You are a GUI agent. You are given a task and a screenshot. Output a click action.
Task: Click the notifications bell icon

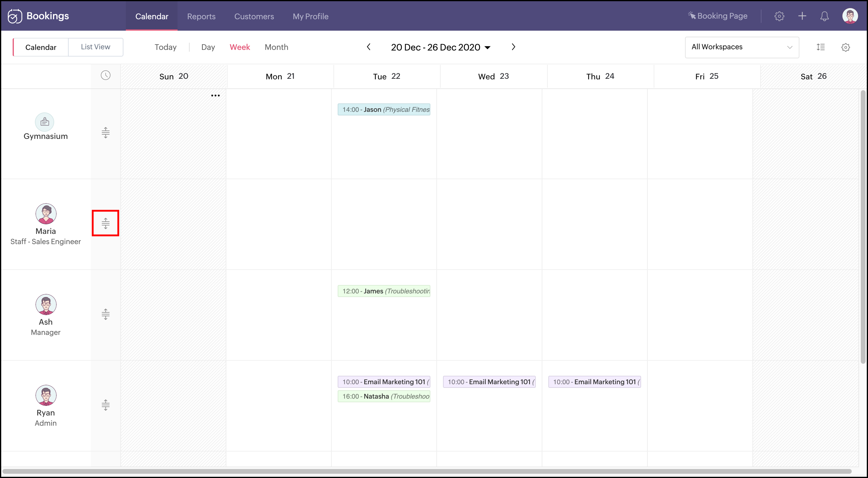click(x=824, y=16)
